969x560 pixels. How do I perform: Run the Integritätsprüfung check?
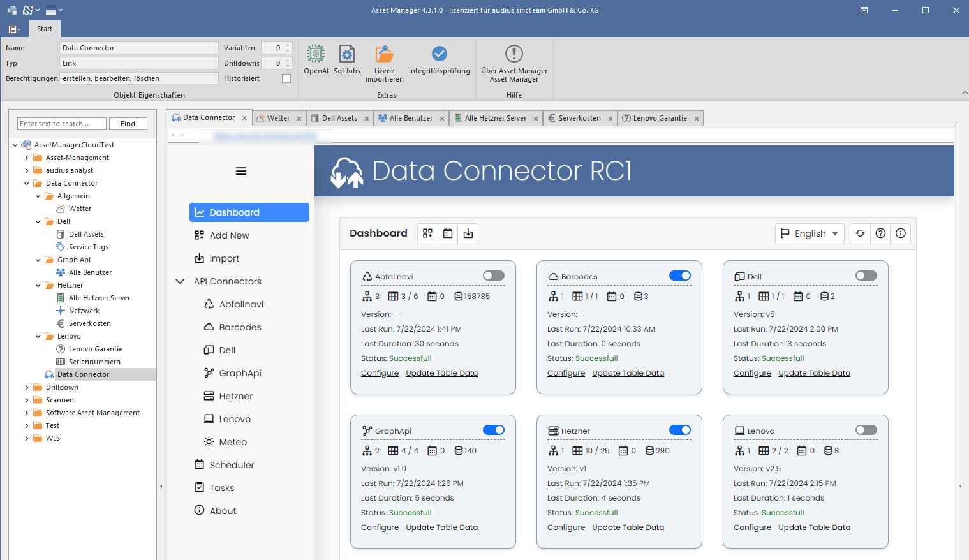point(440,59)
